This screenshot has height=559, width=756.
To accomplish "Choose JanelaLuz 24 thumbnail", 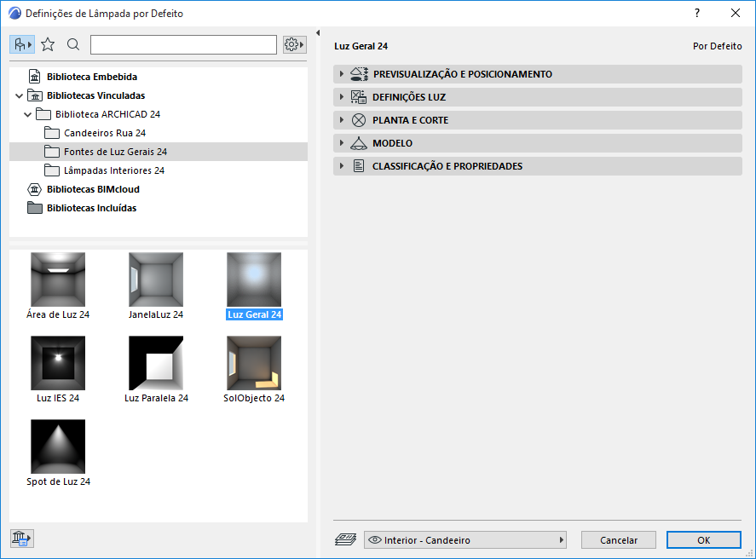I will coord(156,279).
